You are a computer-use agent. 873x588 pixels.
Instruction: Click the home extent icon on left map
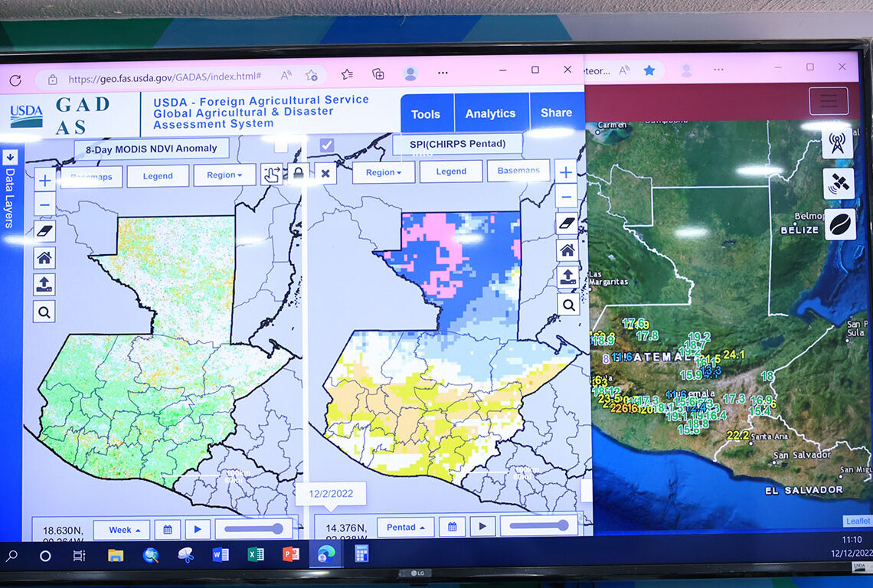coord(44,257)
